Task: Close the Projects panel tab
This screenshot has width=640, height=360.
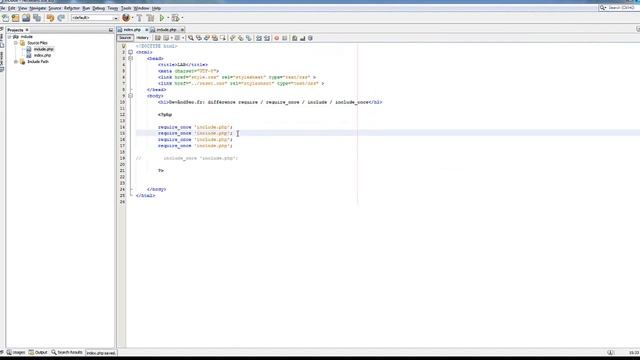Action: coord(27,30)
